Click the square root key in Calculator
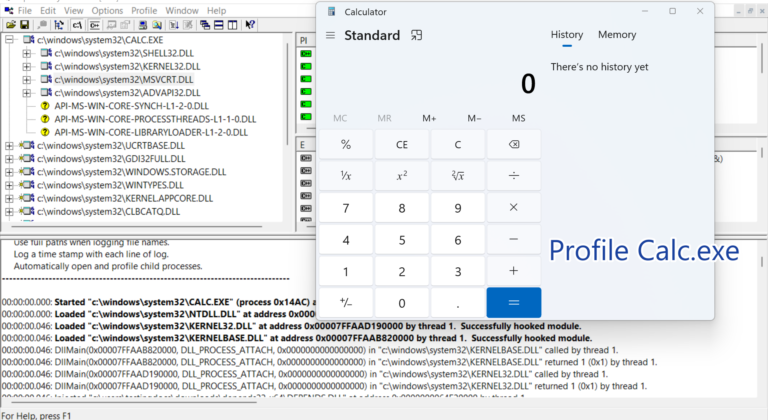The image size is (768, 420). pyautogui.click(x=458, y=176)
